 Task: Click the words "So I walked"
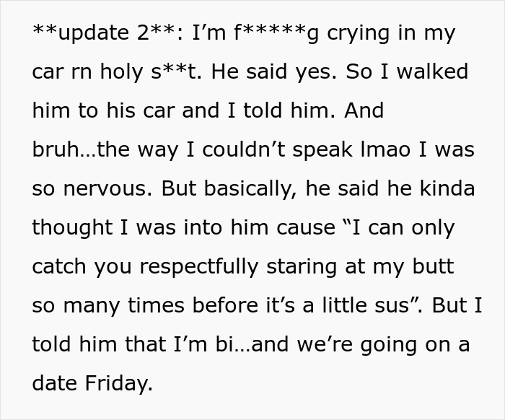(x=407, y=71)
